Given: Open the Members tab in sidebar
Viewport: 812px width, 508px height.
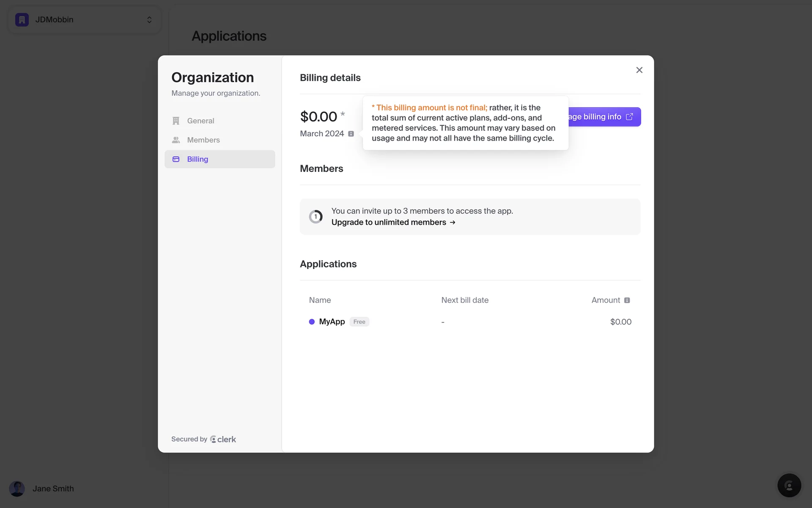Looking at the screenshot, I should [203, 140].
